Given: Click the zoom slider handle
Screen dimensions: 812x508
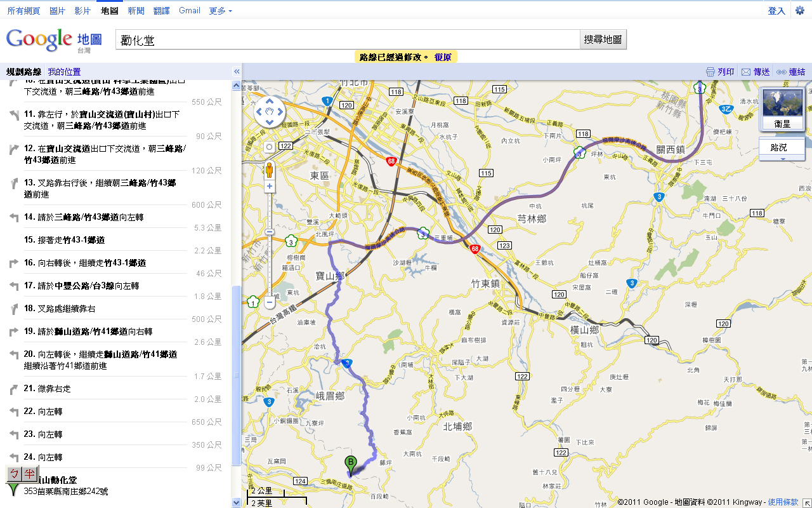Looking at the screenshot, I should click(270, 232).
